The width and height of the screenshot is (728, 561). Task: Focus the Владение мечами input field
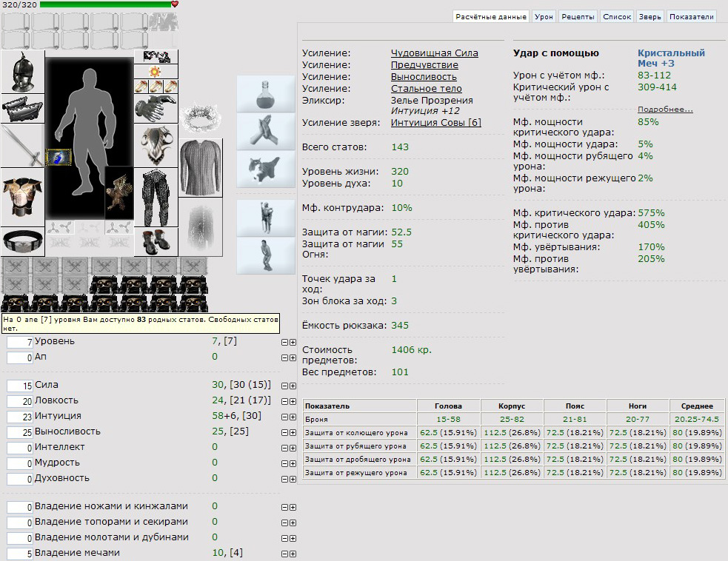[20, 554]
